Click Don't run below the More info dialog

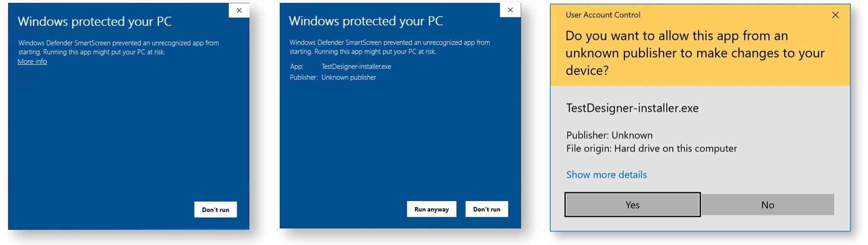coord(215,210)
